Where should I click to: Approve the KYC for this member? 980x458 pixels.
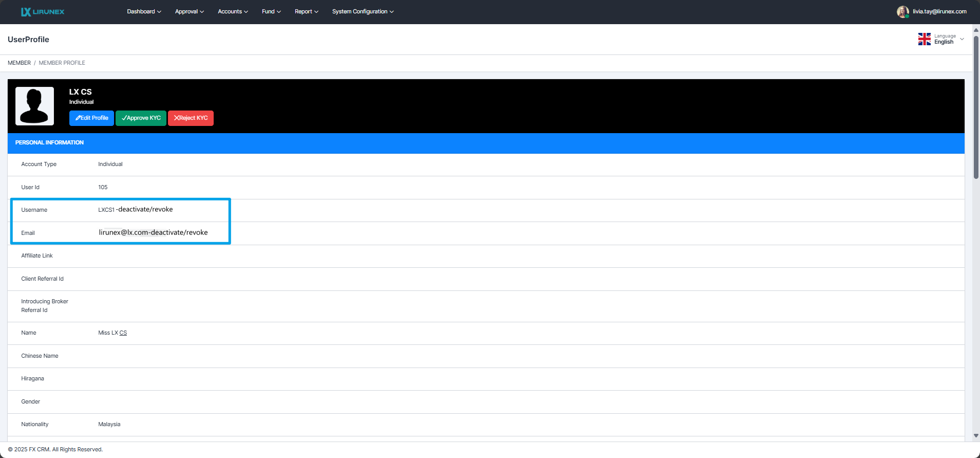141,118
